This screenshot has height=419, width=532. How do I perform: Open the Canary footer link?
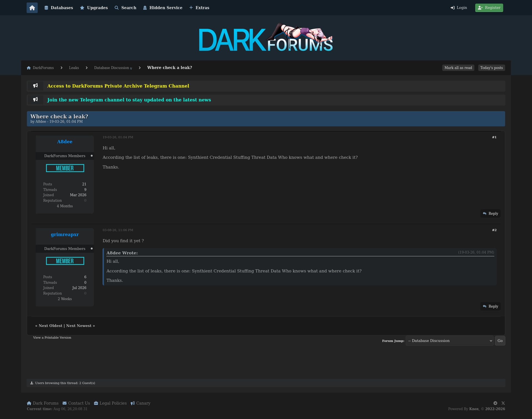pos(140,403)
